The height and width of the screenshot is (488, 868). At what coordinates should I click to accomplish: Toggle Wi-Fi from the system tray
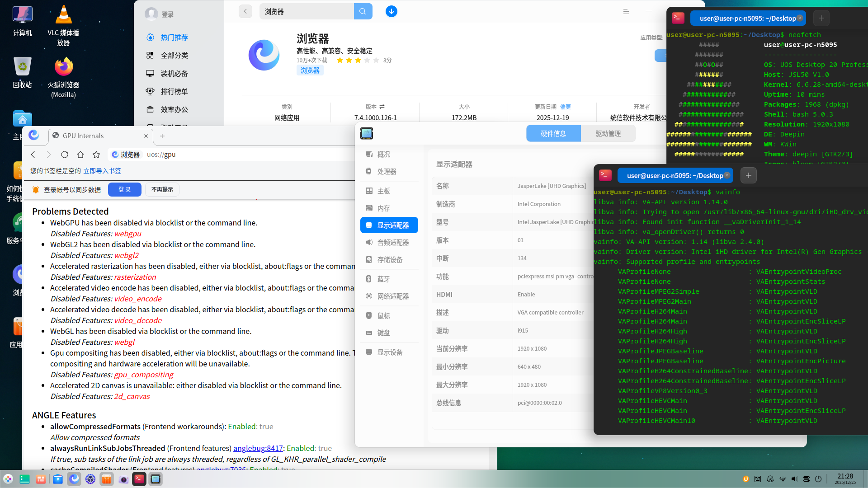click(x=783, y=479)
